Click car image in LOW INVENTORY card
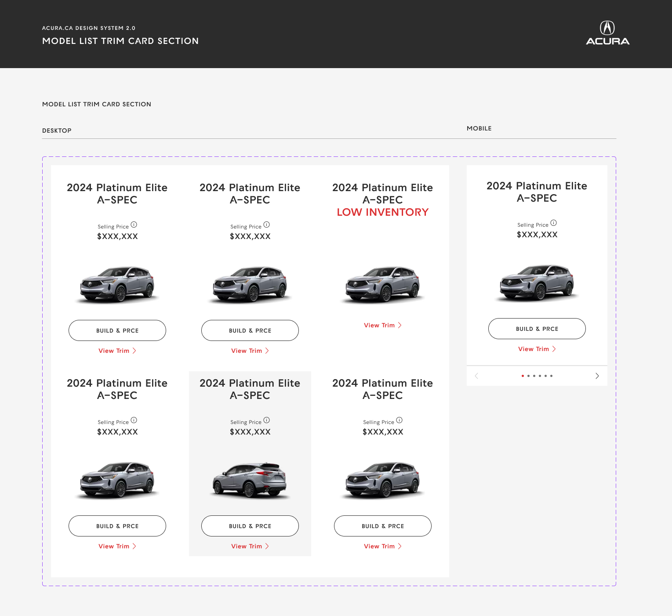Viewport: 672px width, 616px height. coord(383,284)
